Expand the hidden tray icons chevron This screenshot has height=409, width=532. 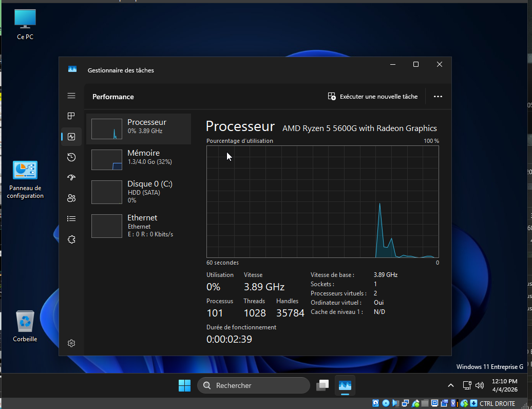pos(450,385)
